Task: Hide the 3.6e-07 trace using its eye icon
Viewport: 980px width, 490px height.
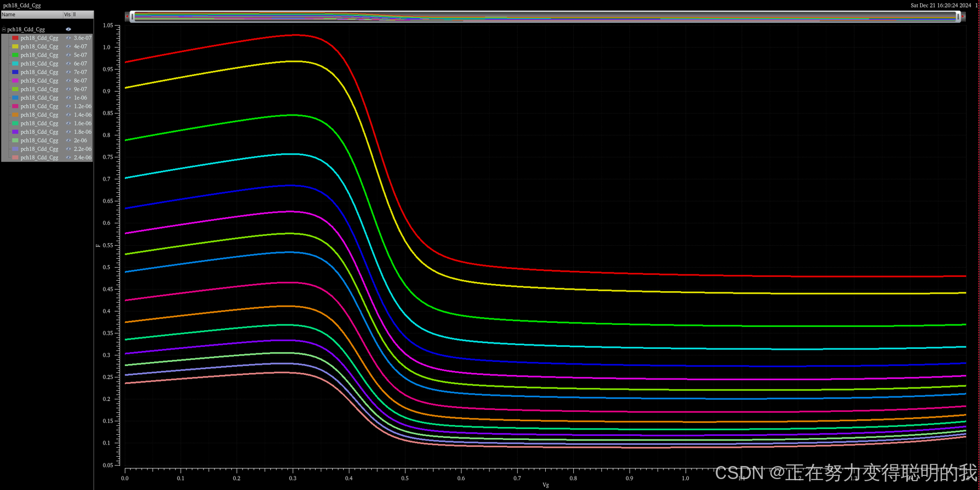Action: point(68,37)
